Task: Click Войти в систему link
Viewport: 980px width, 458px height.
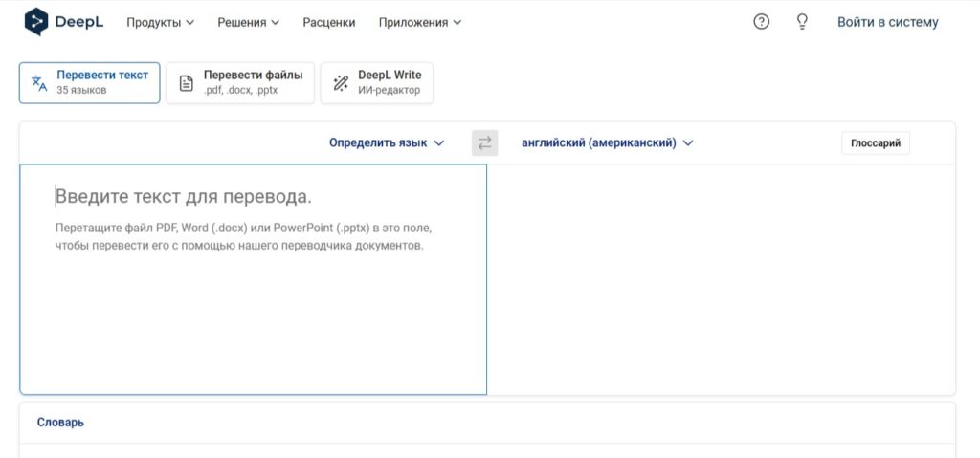Action: (x=887, y=23)
